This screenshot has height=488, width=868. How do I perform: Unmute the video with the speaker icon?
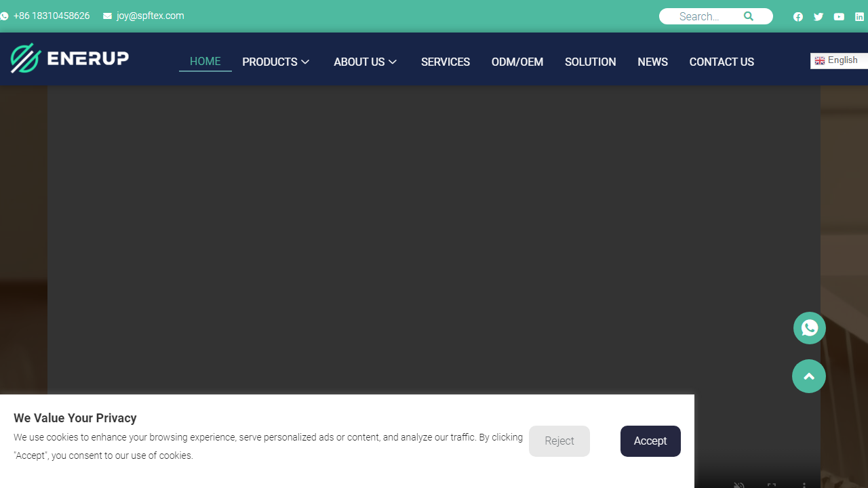coord(739,485)
